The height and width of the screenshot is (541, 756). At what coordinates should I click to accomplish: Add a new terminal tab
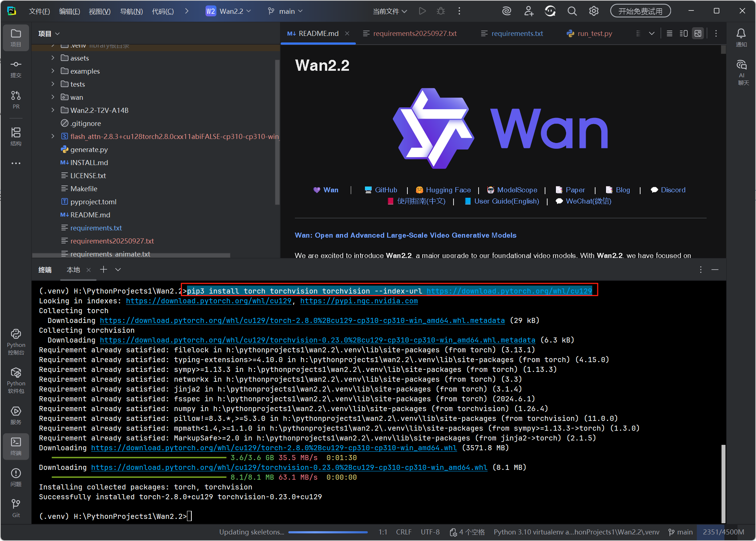103,269
